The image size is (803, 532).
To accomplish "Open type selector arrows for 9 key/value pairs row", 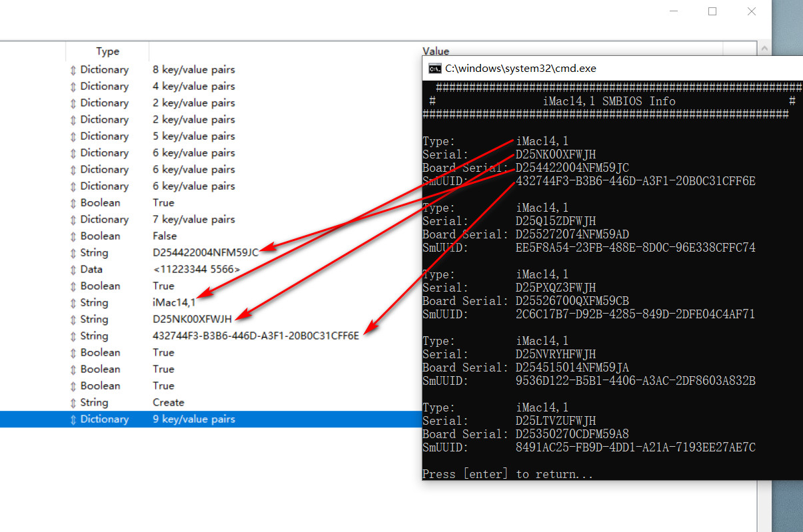I will coord(73,419).
